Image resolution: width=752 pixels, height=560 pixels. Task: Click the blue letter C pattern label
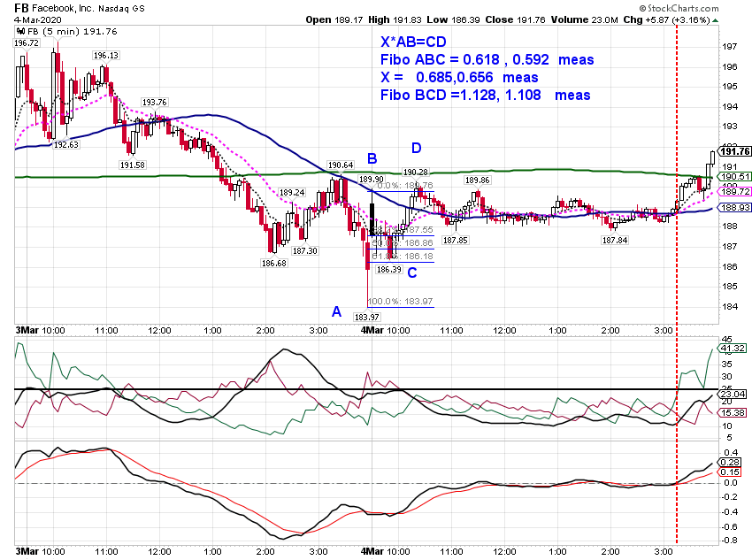tap(412, 273)
